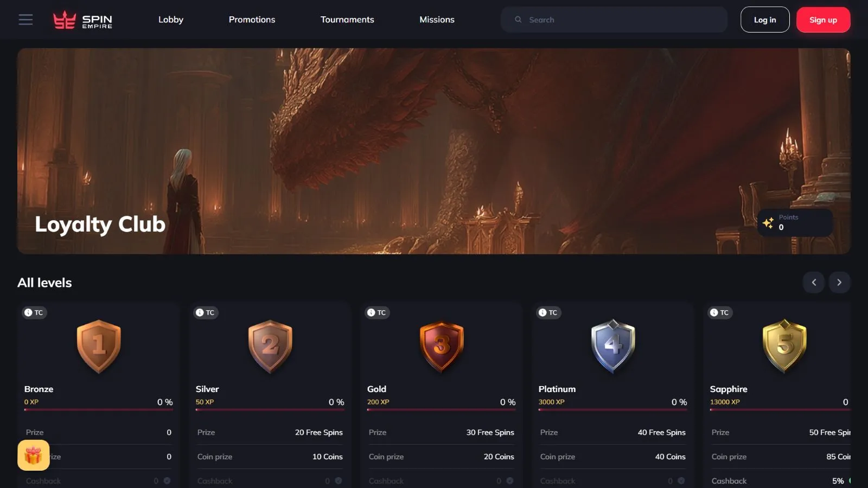The height and width of the screenshot is (488, 868).
Task: Click the Platinum shield badge number 4
Action: click(612, 345)
